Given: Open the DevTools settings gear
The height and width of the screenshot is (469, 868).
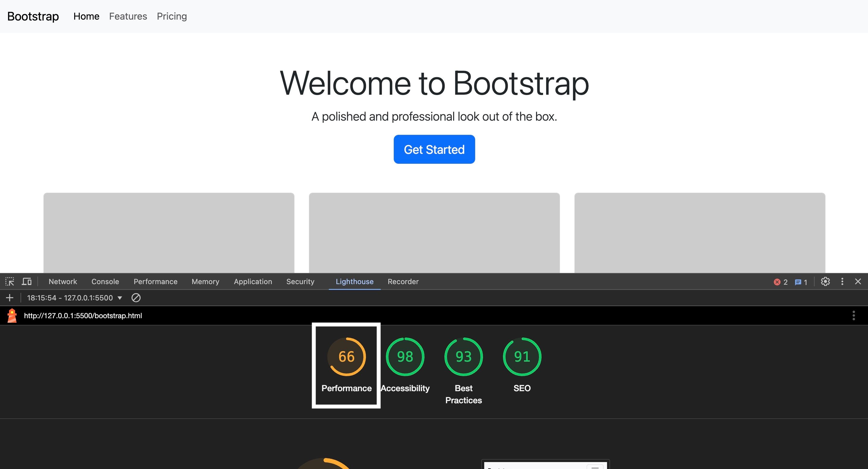Looking at the screenshot, I should click(825, 281).
